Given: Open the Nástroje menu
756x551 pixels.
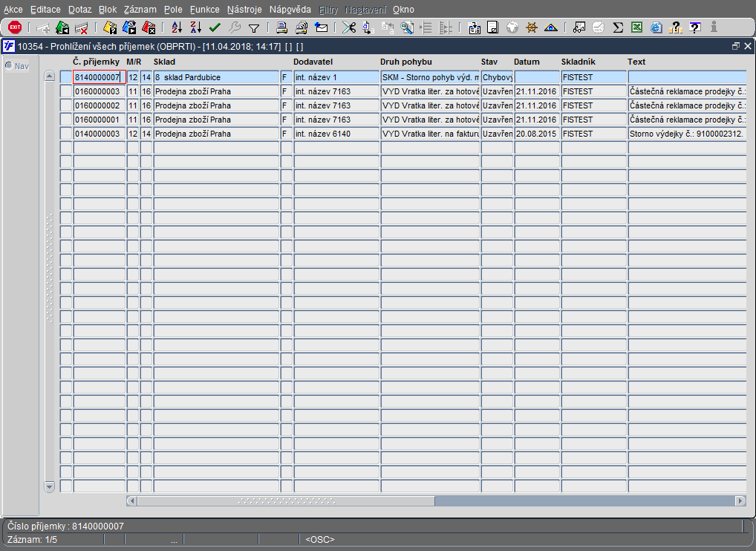Looking at the screenshot, I should (244, 10).
